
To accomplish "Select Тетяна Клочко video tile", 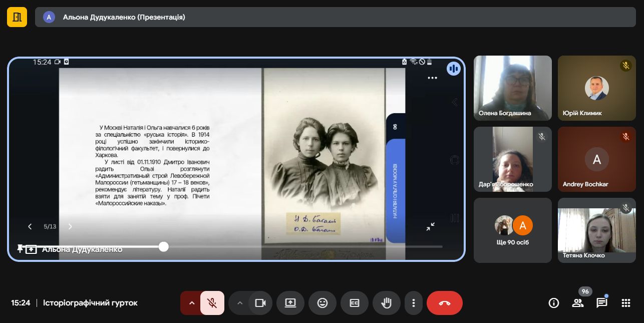I will (596, 230).
